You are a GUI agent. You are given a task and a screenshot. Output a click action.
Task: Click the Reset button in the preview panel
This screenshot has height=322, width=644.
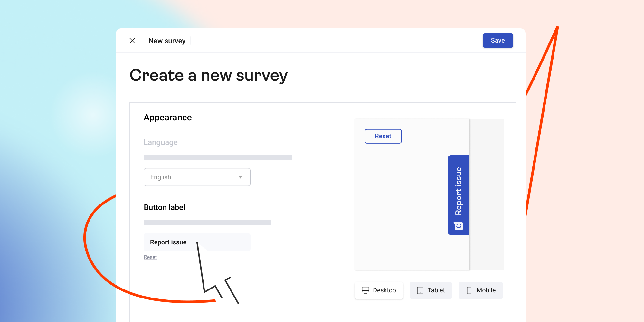tap(383, 136)
